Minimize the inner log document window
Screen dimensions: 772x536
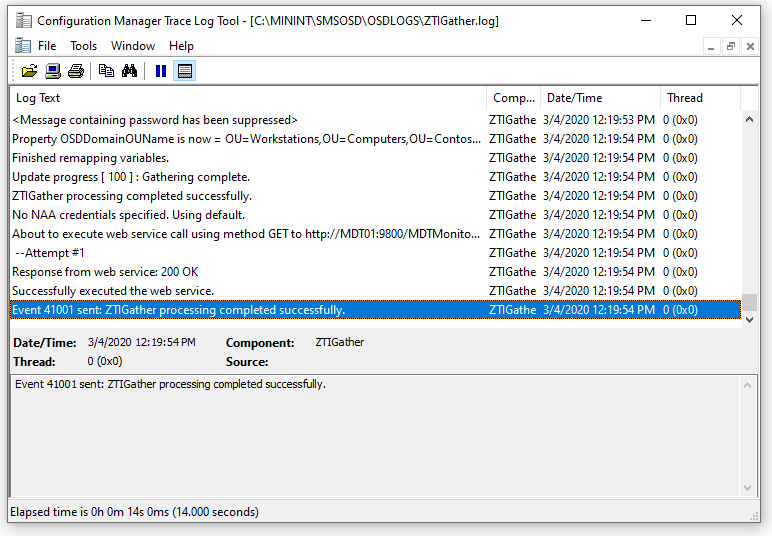tap(711, 46)
